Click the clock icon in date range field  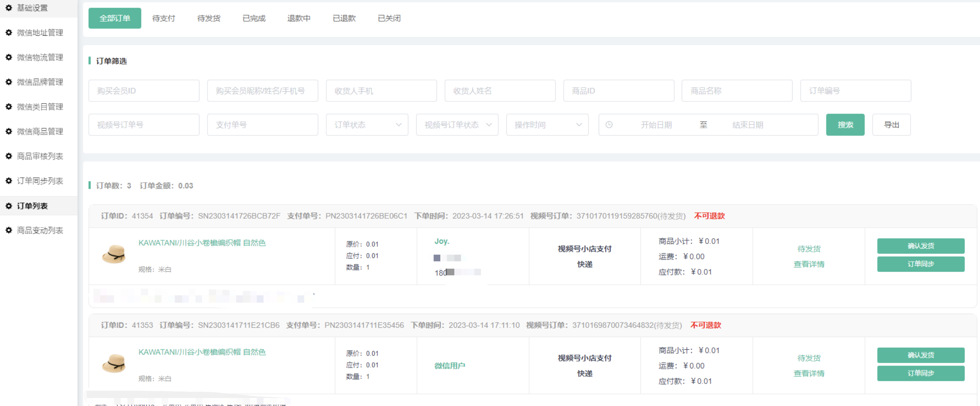[609, 125]
